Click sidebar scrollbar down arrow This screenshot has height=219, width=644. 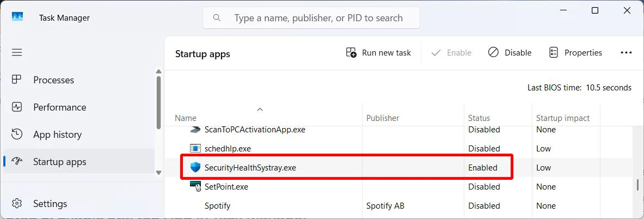[x=159, y=173]
